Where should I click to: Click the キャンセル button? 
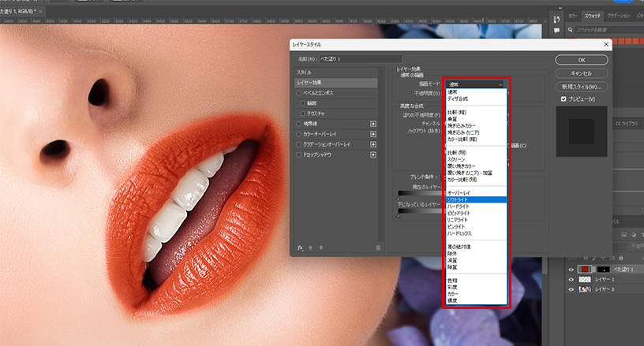pos(581,73)
